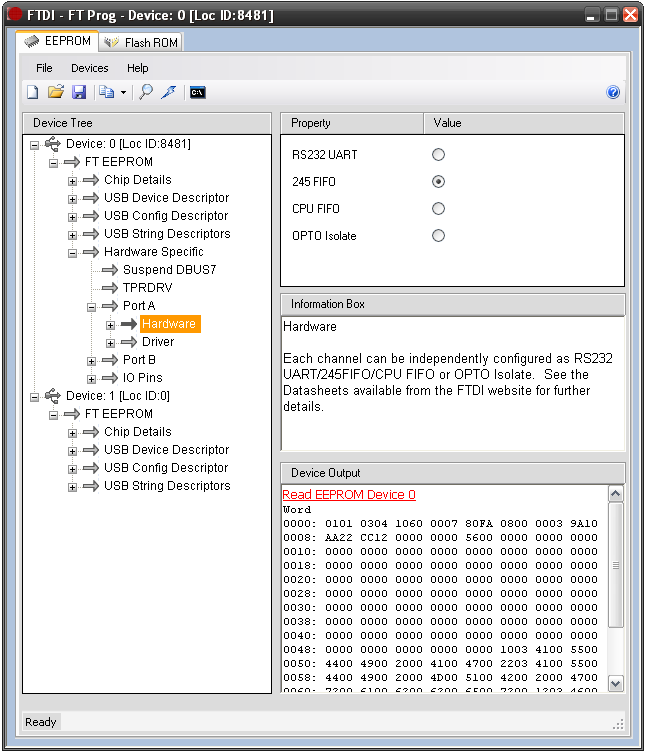Click the Device Output scroll up arrow

[x=616, y=493]
